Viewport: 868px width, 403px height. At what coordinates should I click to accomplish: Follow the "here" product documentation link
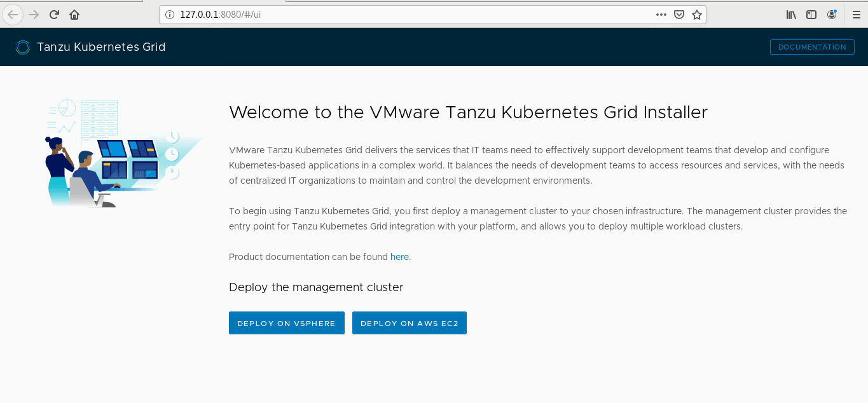point(399,257)
